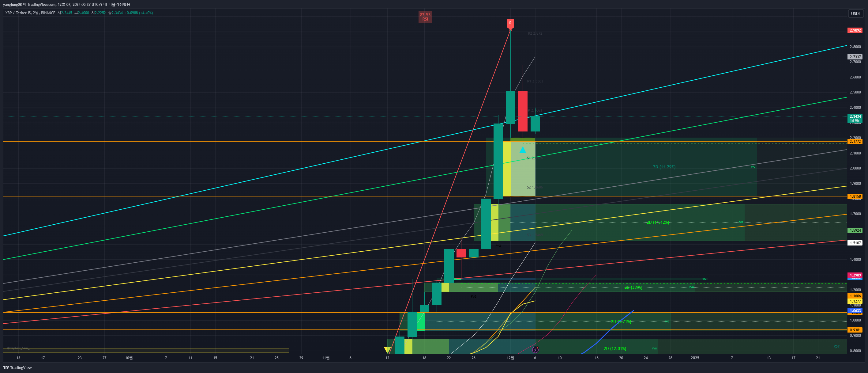Click the 2D (12.01%) zone label

[x=615, y=349]
